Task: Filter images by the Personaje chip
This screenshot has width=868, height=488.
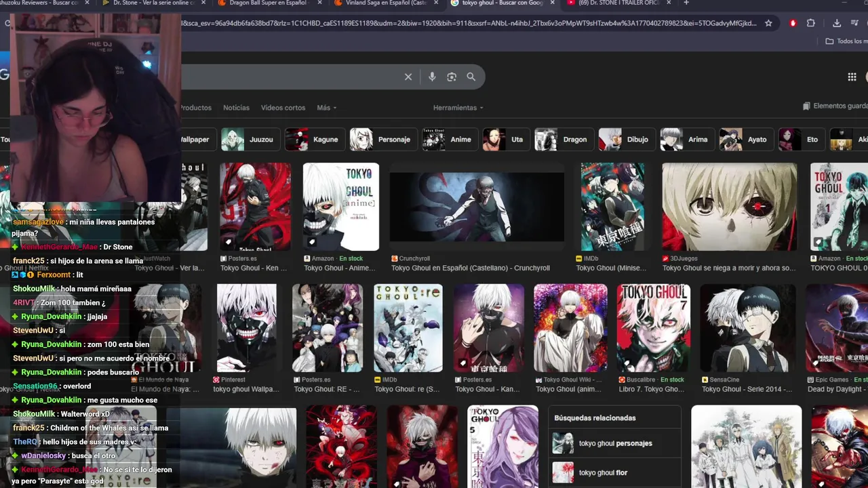Action: [x=382, y=140]
